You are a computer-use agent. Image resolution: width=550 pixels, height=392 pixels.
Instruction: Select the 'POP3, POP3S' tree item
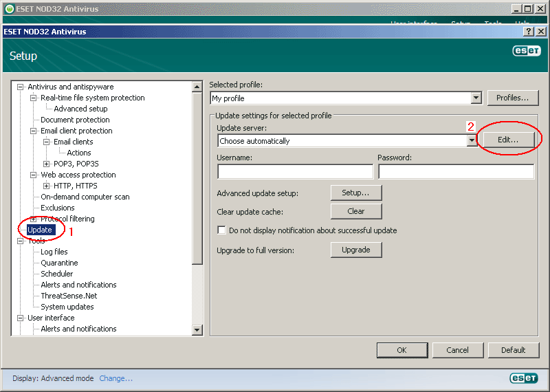(76, 164)
